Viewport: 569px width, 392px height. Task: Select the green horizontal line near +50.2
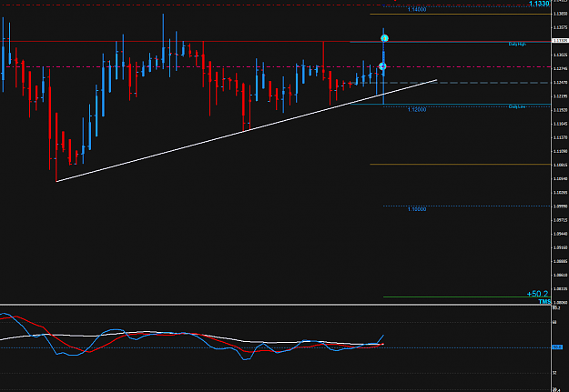coord(467,297)
